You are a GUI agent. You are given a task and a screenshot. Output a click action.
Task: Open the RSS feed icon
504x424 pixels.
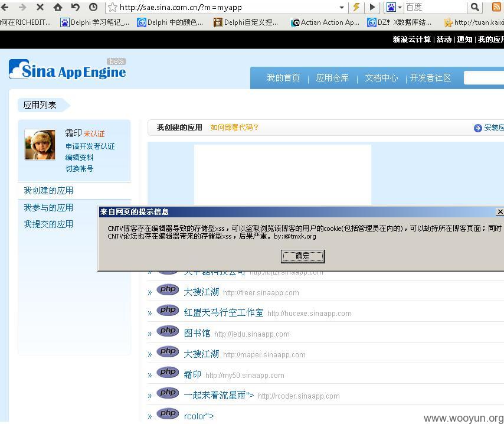(x=496, y=6)
